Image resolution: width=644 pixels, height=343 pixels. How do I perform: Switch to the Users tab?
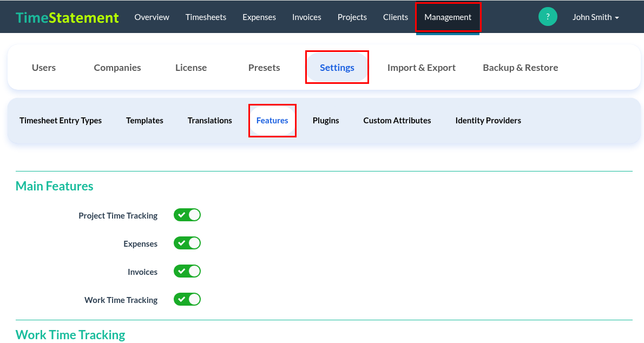coord(44,68)
